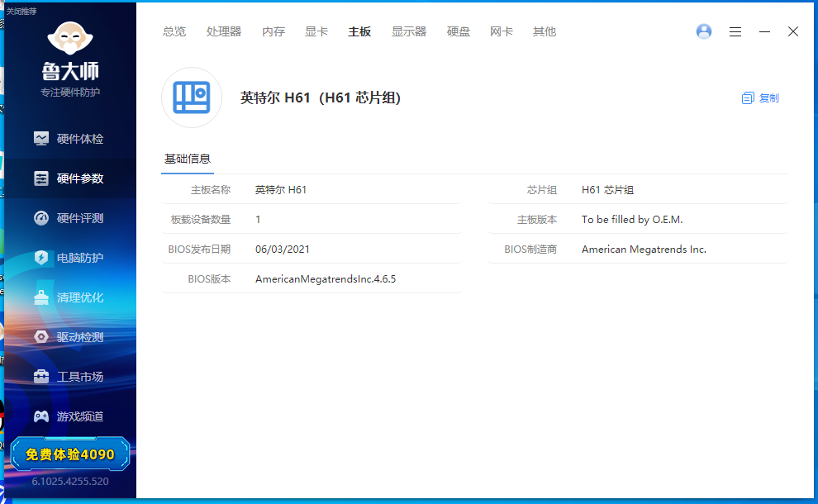The image size is (818, 504).
Task: Open 硬件评测 benchmark section
Action: coord(69,218)
